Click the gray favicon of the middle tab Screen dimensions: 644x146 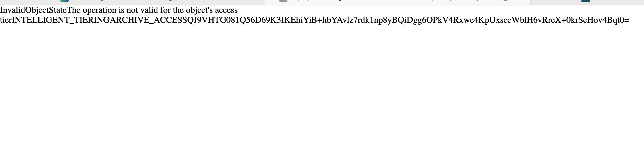pos(283,1)
